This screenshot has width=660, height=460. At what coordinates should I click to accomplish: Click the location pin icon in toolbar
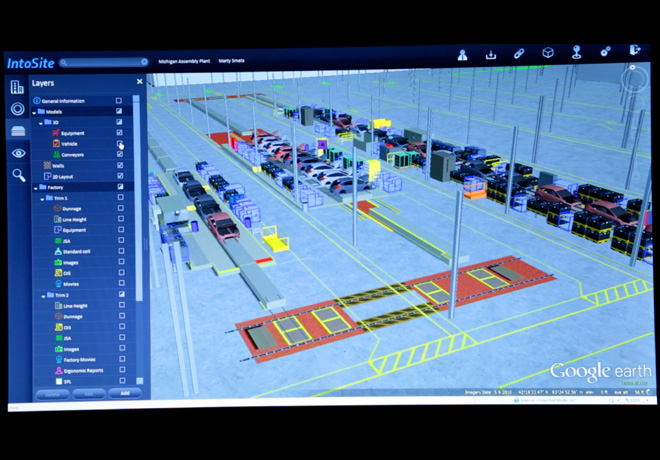tap(576, 52)
